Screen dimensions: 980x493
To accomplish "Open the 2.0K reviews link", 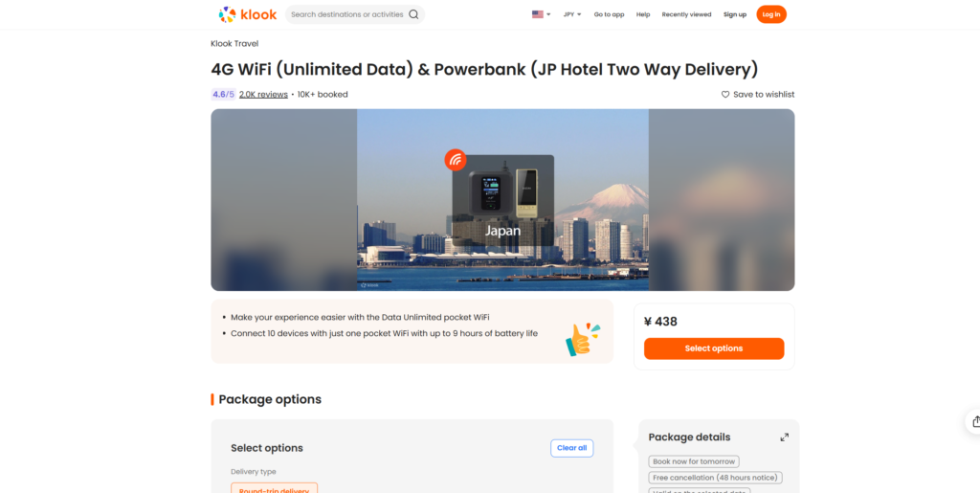I will [263, 95].
